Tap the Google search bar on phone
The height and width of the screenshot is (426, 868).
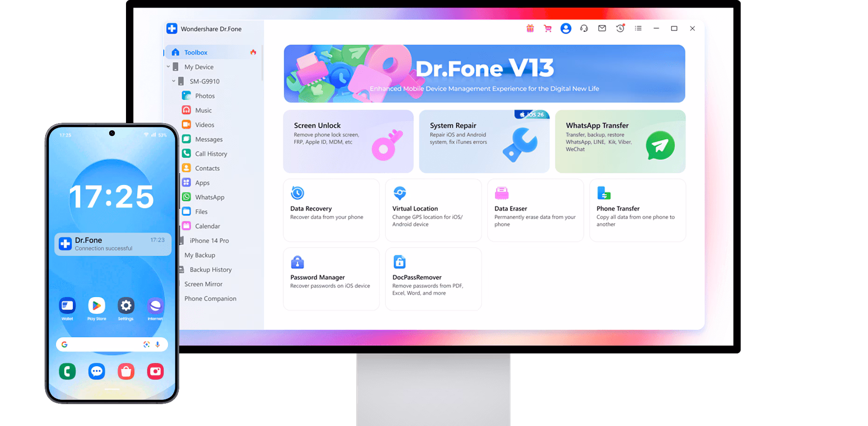click(x=105, y=344)
